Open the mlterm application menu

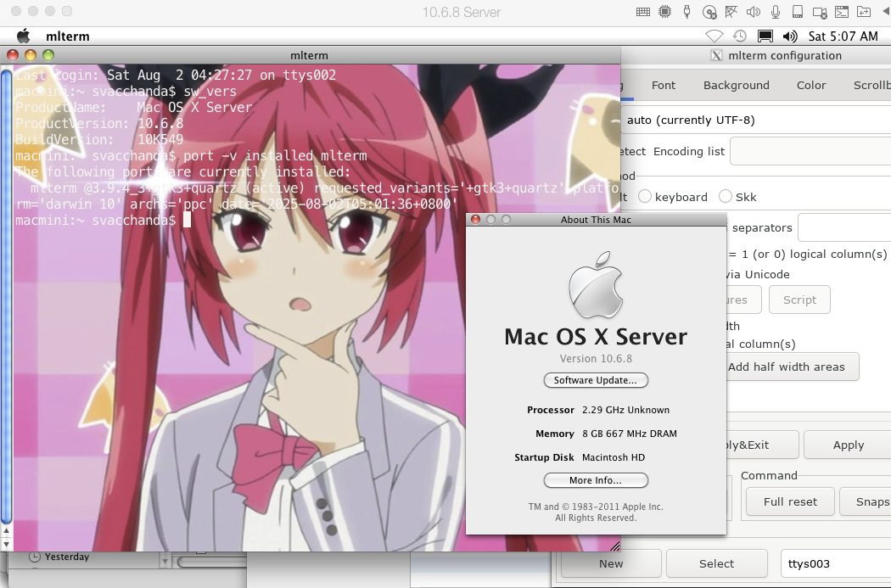click(68, 36)
